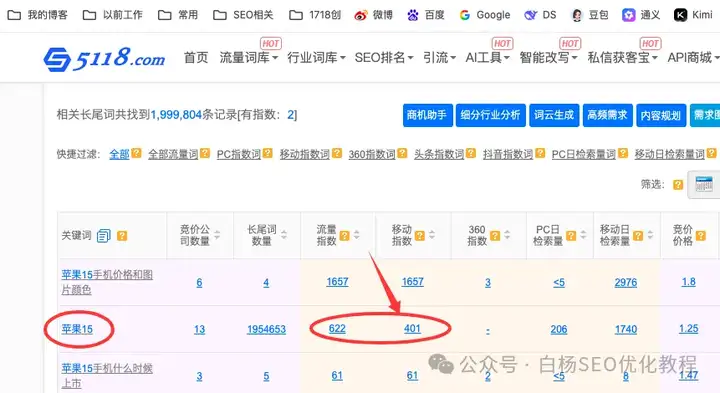Open the Google bookmark
This screenshot has height=393, width=720.
point(484,15)
